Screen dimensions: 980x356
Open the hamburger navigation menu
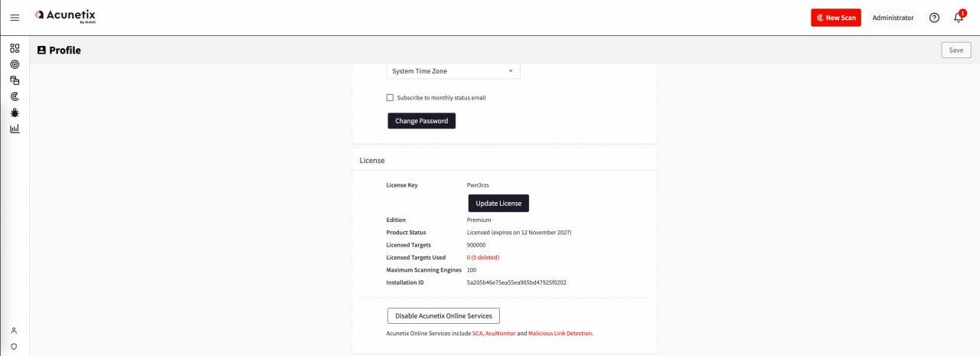15,18
